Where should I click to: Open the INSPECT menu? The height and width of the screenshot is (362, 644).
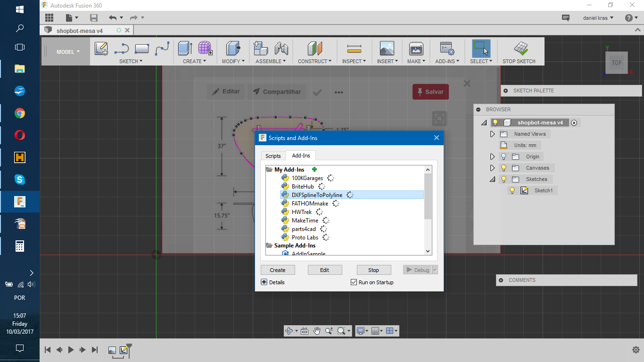point(354,61)
